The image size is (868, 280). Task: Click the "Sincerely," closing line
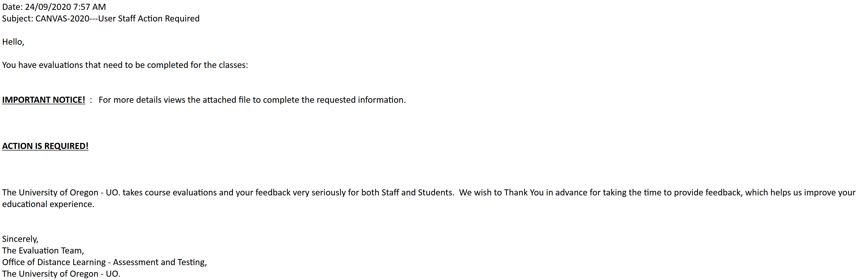tap(20, 239)
